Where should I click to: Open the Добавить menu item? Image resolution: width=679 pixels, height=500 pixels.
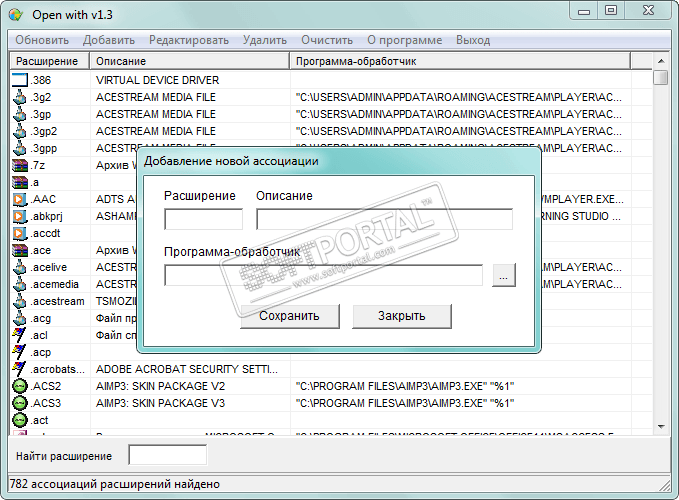(x=109, y=40)
